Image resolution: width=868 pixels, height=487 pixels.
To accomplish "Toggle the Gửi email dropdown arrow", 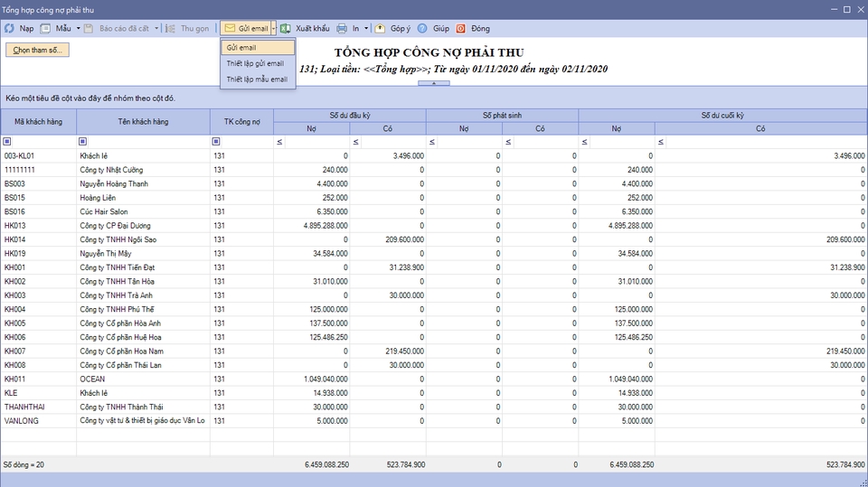I will tap(273, 28).
